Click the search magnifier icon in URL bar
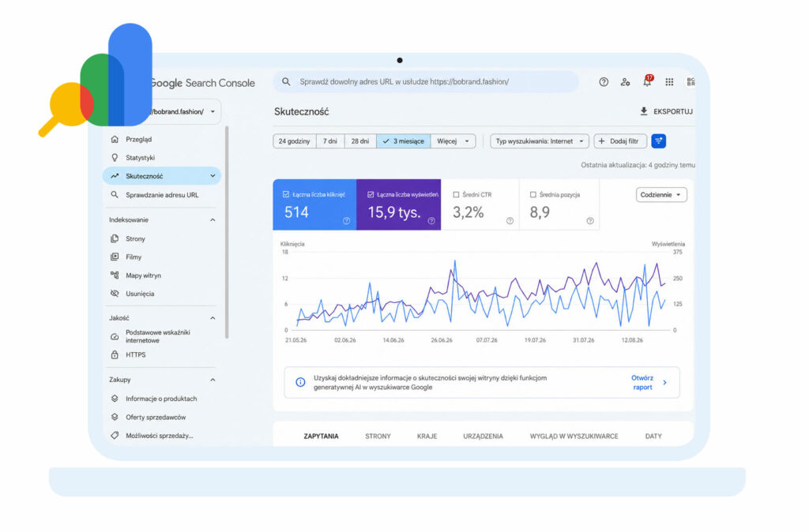This screenshot has width=809, height=532. tap(286, 81)
